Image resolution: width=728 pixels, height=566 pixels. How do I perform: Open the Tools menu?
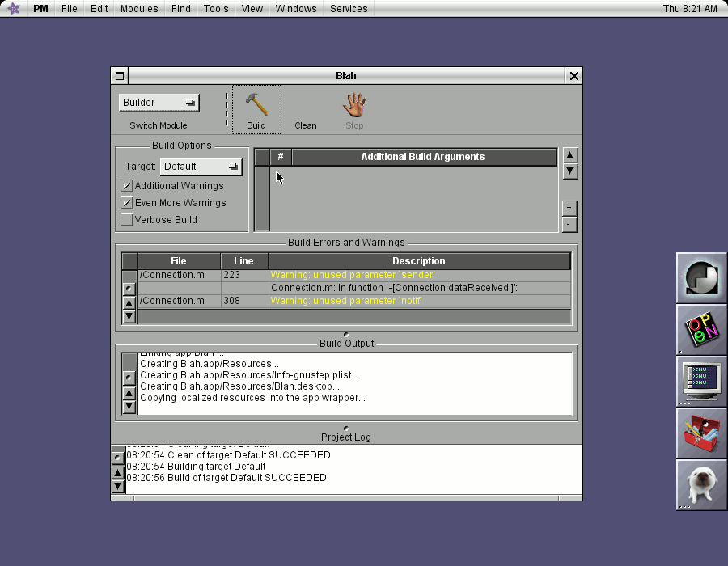pyautogui.click(x=215, y=9)
